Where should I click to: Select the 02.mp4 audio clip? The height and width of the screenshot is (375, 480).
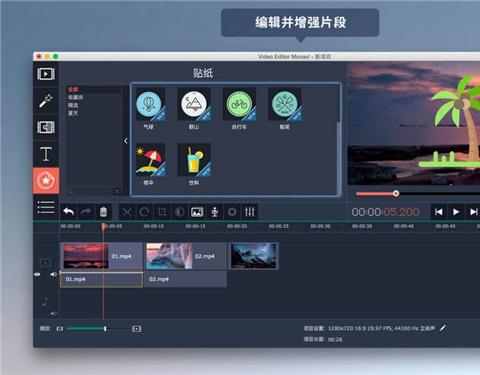coord(185,279)
